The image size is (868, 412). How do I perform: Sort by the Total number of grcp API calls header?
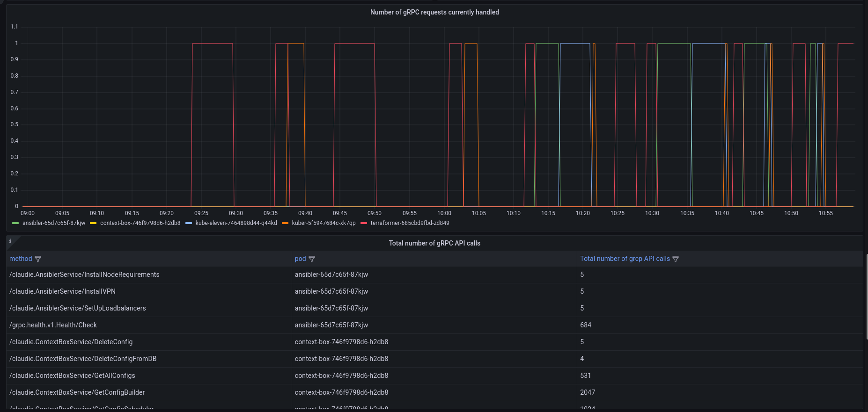(x=625, y=259)
